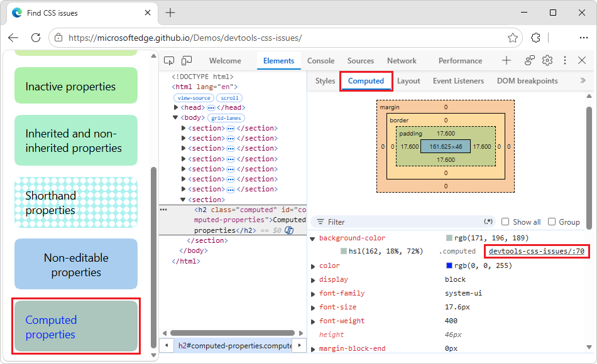The width and height of the screenshot is (597, 364).
Task: Go back to the previous page
Action: (x=13, y=38)
